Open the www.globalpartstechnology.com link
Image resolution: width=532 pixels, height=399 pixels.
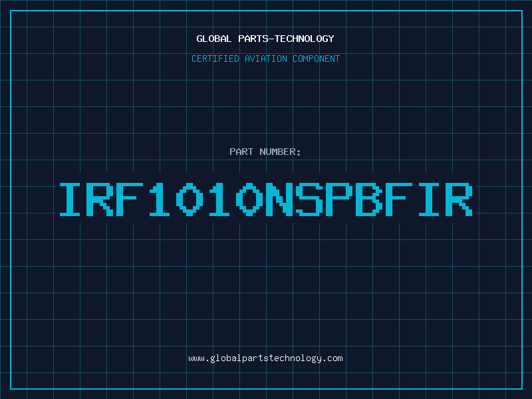(265, 358)
